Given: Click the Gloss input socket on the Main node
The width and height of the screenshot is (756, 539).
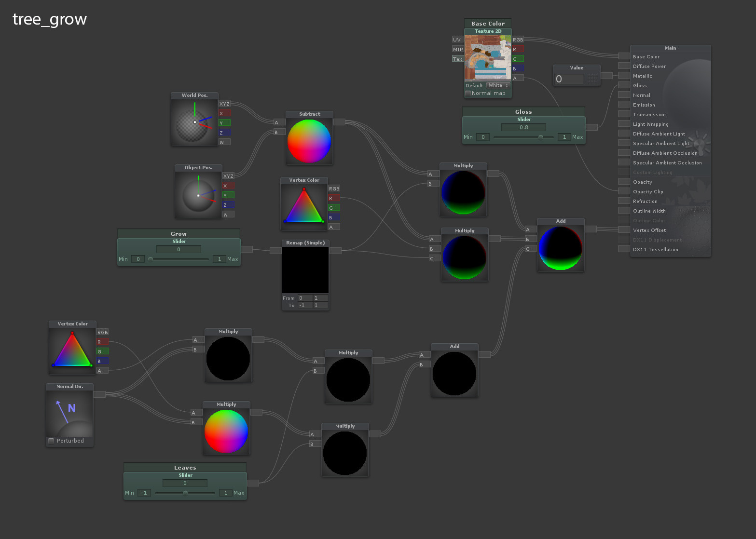Looking at the screenshot, I should point(623,85).
